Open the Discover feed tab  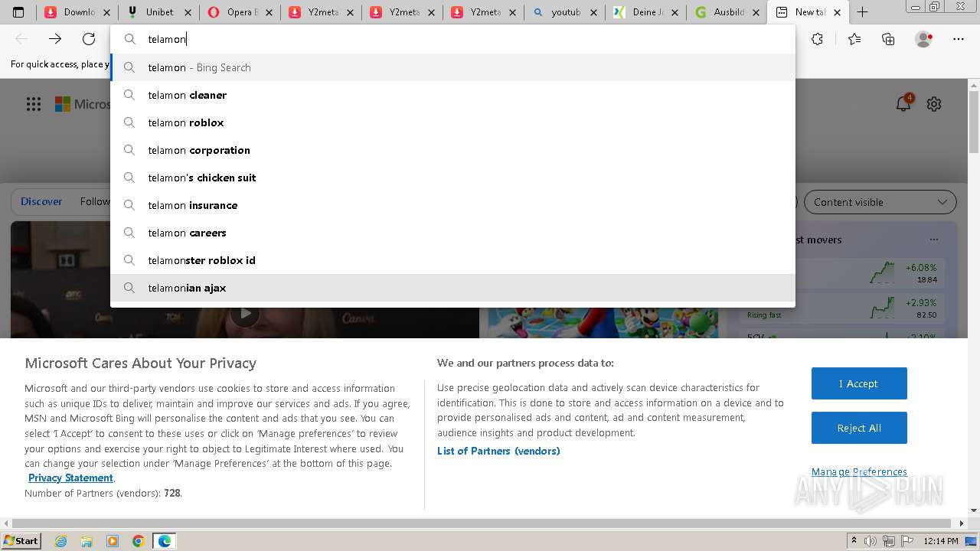click(x=41, y=201)
